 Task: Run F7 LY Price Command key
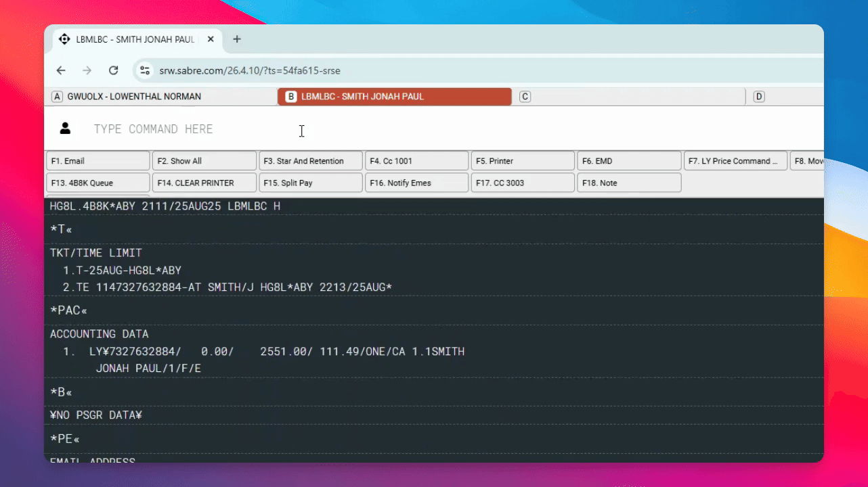pos(735,161)
